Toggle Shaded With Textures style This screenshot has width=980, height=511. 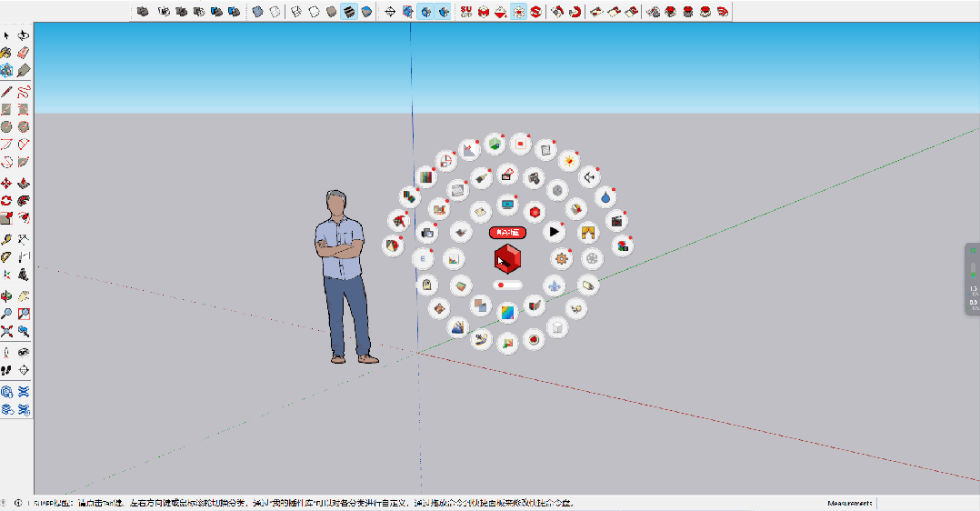pos(349,11)
